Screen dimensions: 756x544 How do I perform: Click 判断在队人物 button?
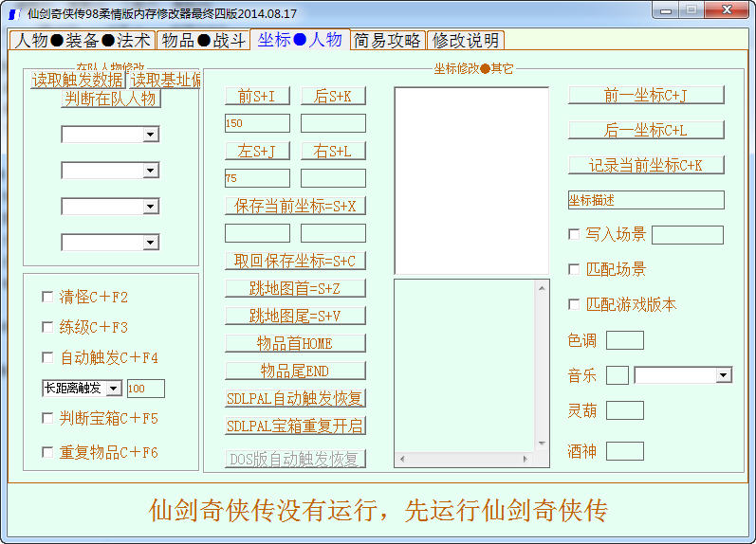coord(110,99)
